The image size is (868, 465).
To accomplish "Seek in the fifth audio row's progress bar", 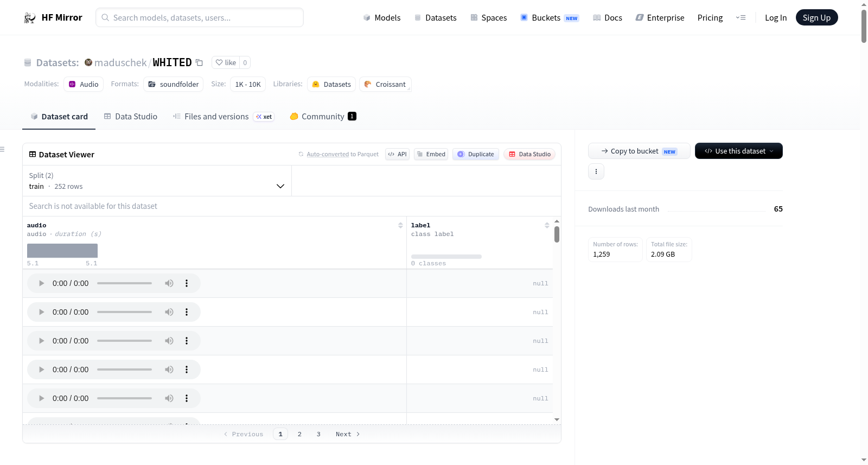I will tap(124, 398).
